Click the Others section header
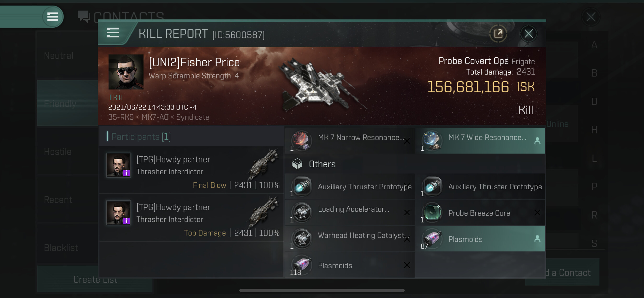 coord(322,164)
